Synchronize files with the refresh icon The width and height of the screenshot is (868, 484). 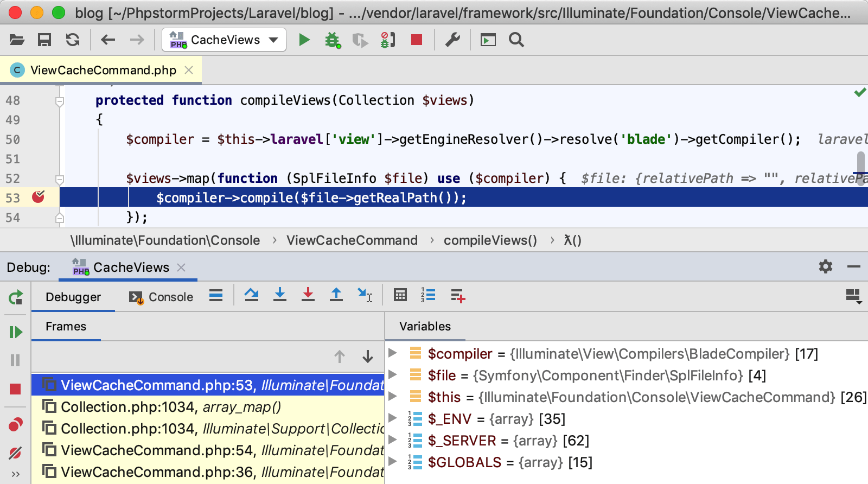click(x=73, y=40)
